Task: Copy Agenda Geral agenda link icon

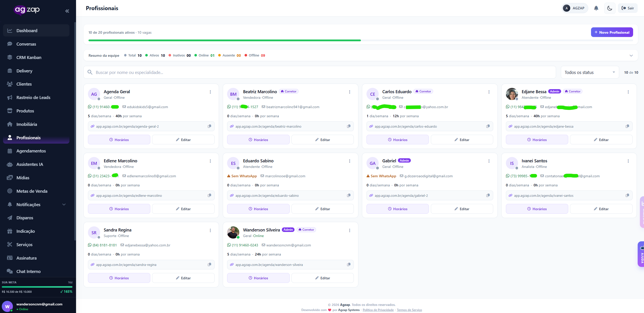Action: [x=209, y=126]
